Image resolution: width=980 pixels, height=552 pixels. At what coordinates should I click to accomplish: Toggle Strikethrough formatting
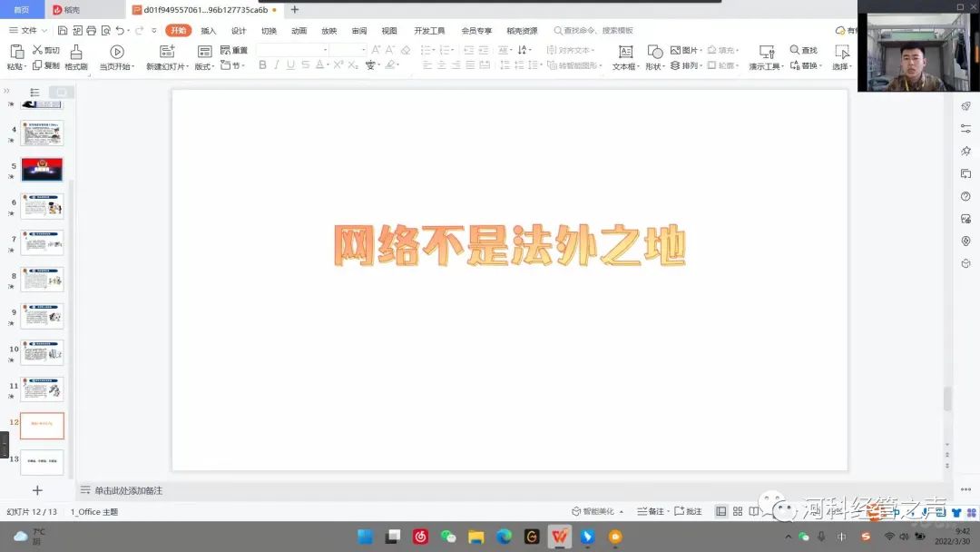click(305, 65)
